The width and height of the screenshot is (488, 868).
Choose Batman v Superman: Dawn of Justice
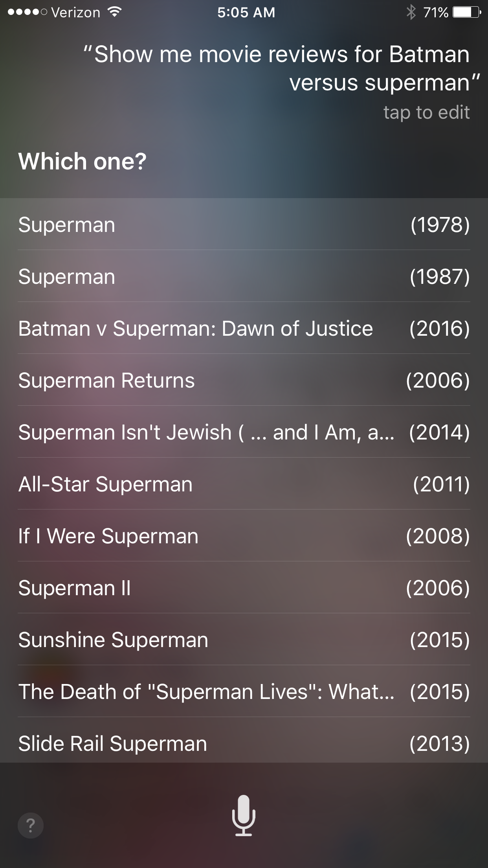click(x=244, y=328)
